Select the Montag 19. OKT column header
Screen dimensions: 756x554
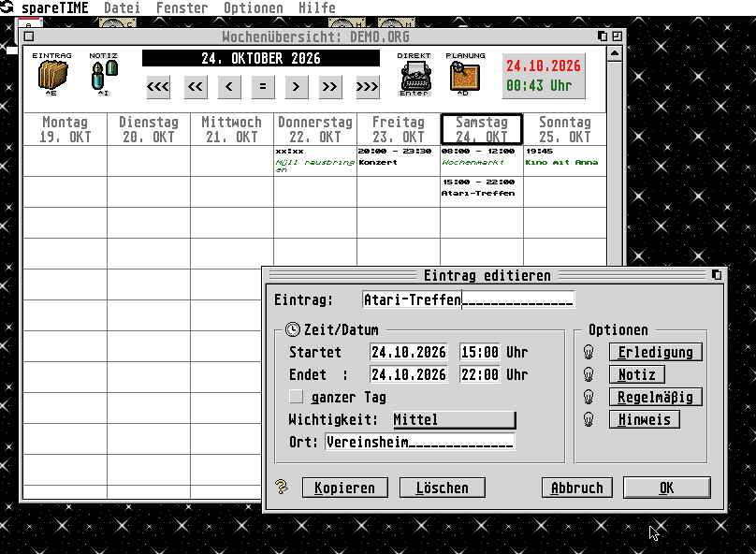coord(65,129)
